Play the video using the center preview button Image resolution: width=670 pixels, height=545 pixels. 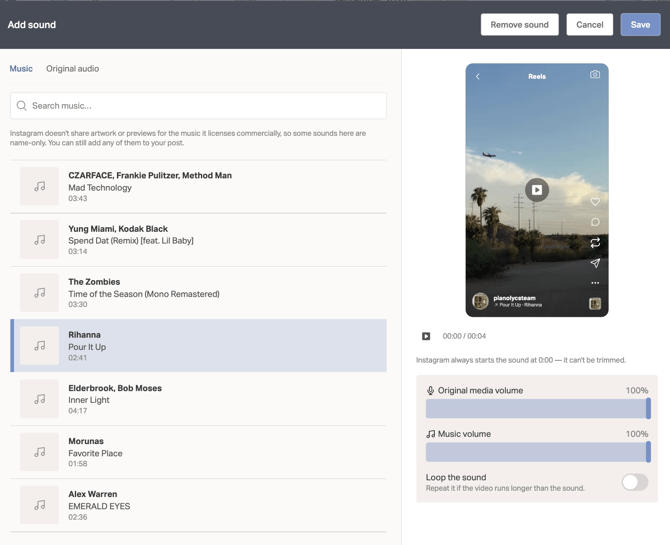point(537,190)
